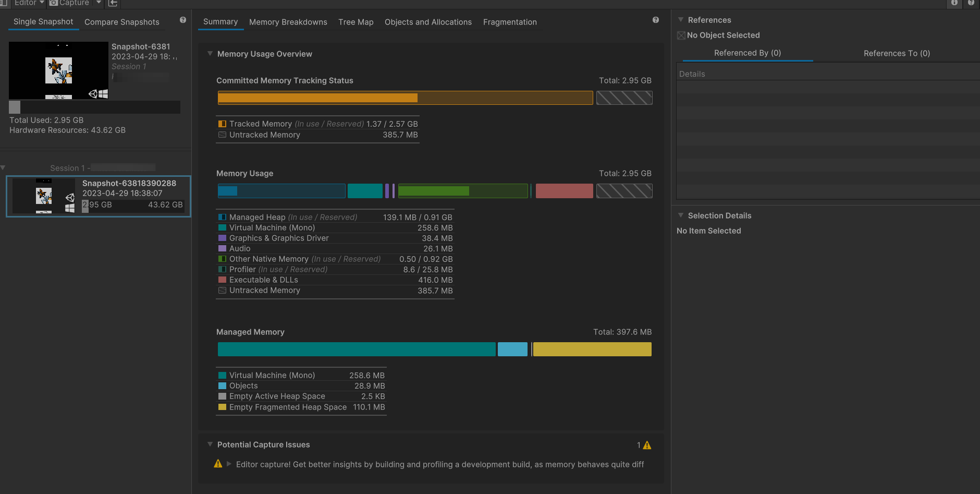Collapse the Potential Capture Issues section
Image resolution: width=980 pixels, height=494 pixels.
point(210,444)
